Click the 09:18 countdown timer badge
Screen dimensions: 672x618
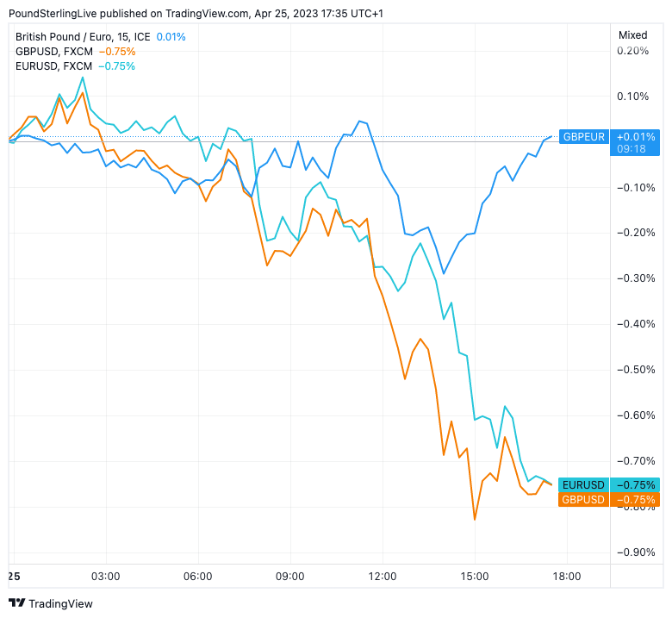point(633,149)
